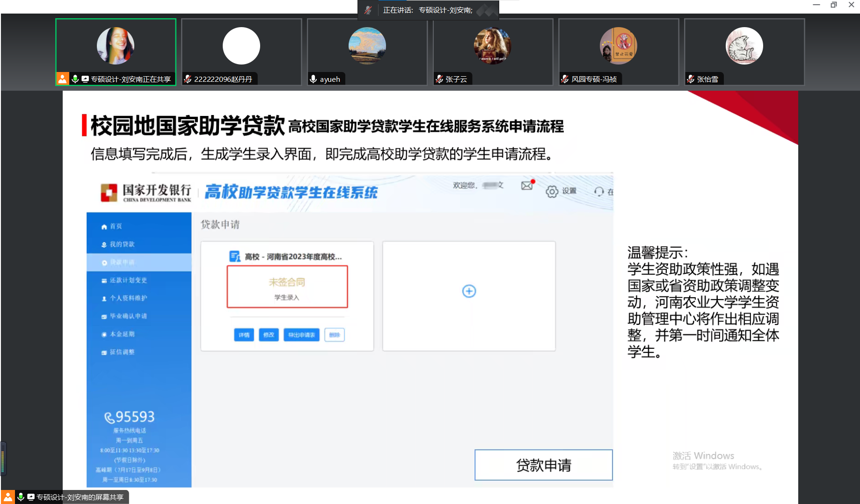Toggle muted mic on 张子云's tile
Viewport: 860px width, 504px height.
(x=439, y=79)
